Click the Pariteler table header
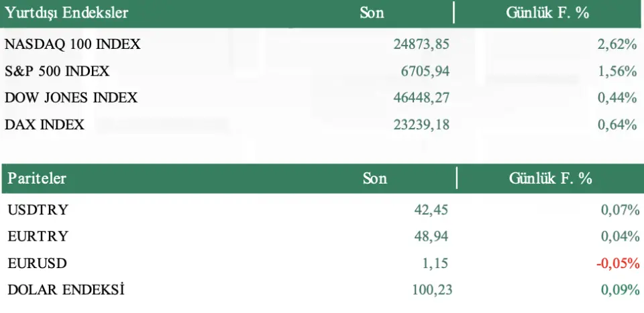 pos(37,178)
